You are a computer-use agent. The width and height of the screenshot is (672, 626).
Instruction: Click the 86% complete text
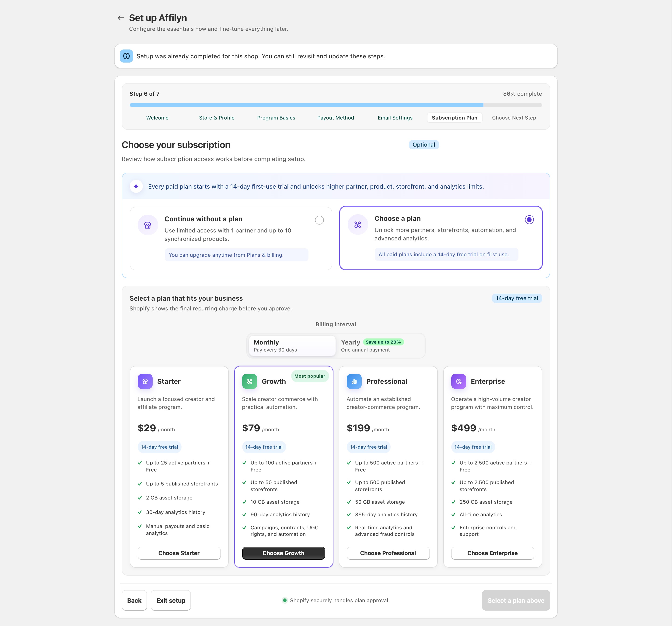tap(522, 94)
